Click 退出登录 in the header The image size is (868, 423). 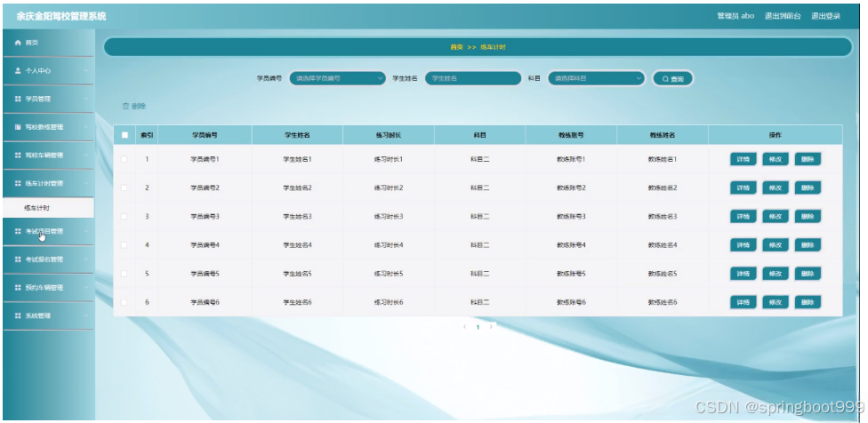[826, 16]
